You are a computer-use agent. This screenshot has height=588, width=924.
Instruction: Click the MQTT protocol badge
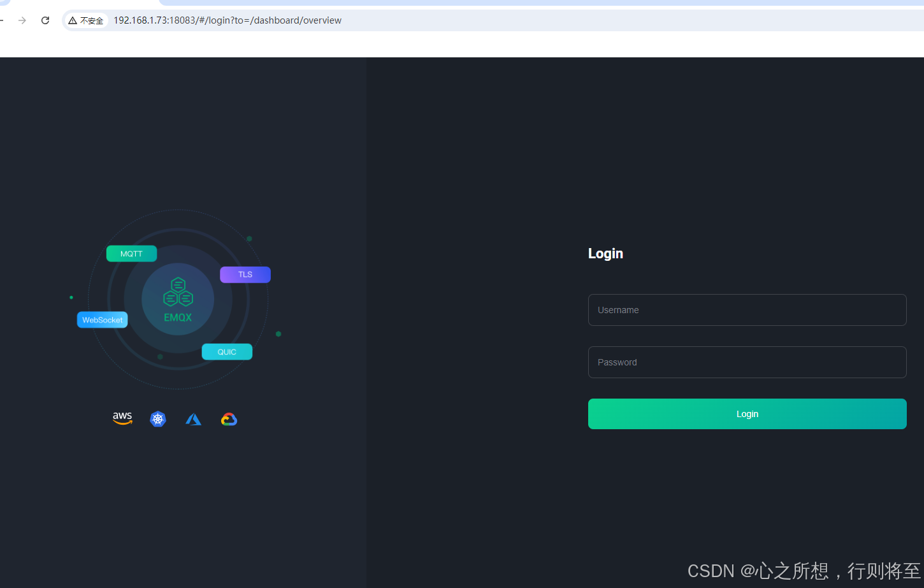tap(131, 253)
